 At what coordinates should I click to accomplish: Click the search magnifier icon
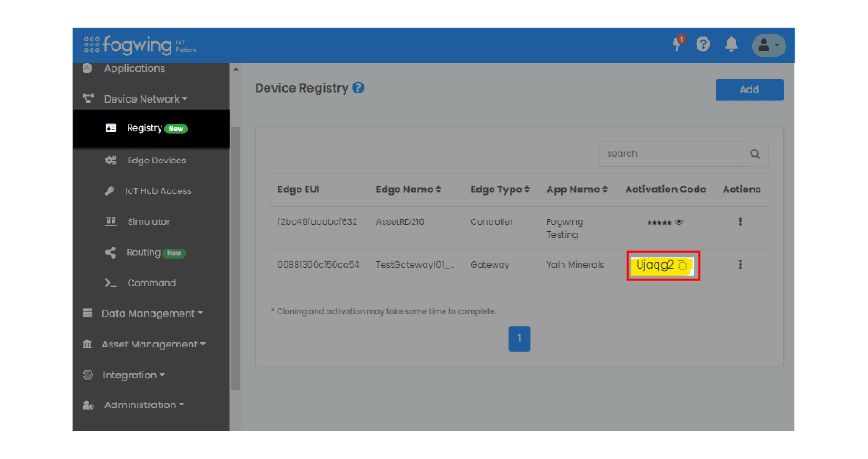[755, 154]
